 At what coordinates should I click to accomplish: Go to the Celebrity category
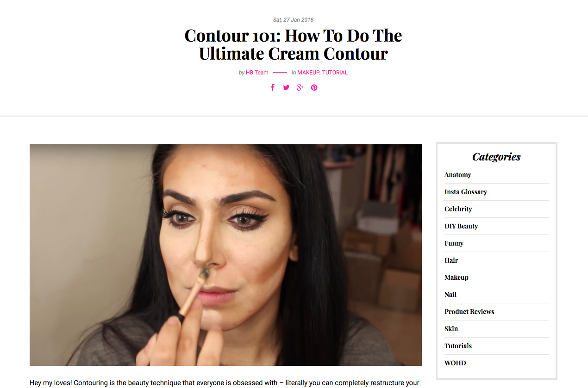[458, 209]
